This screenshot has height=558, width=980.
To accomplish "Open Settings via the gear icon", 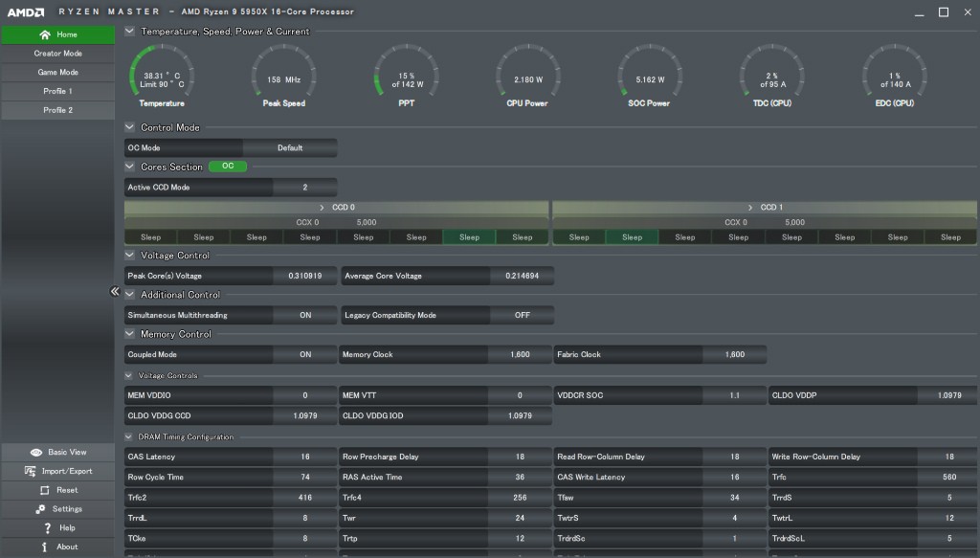I will [41, 509].
